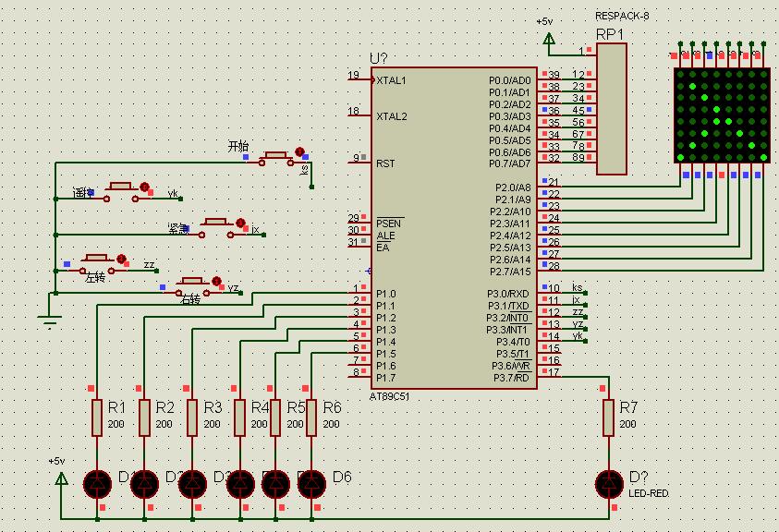The image size is (779, 532).
Task: Click the D1 LED symbol
Action: click(x=96, y=483)
